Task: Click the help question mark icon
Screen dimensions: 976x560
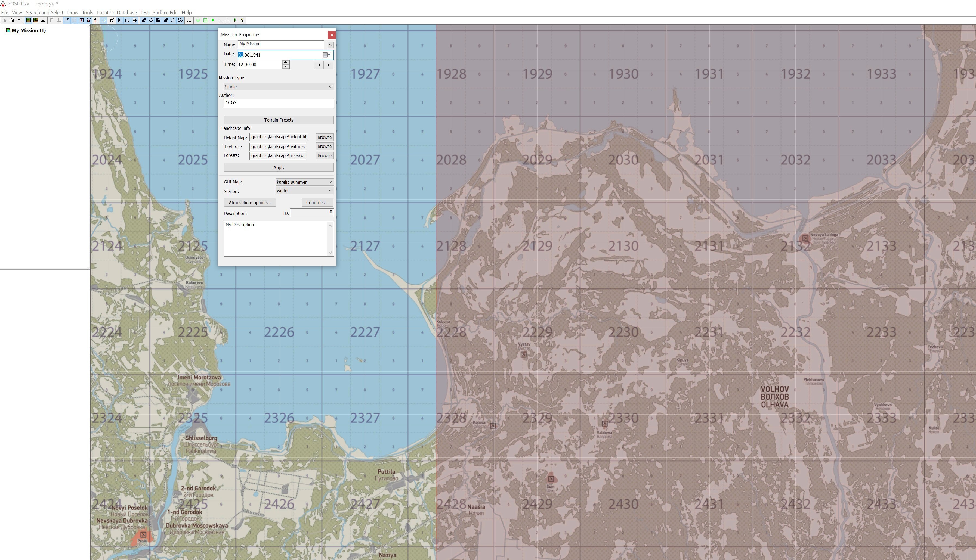Action: point(242,20)
